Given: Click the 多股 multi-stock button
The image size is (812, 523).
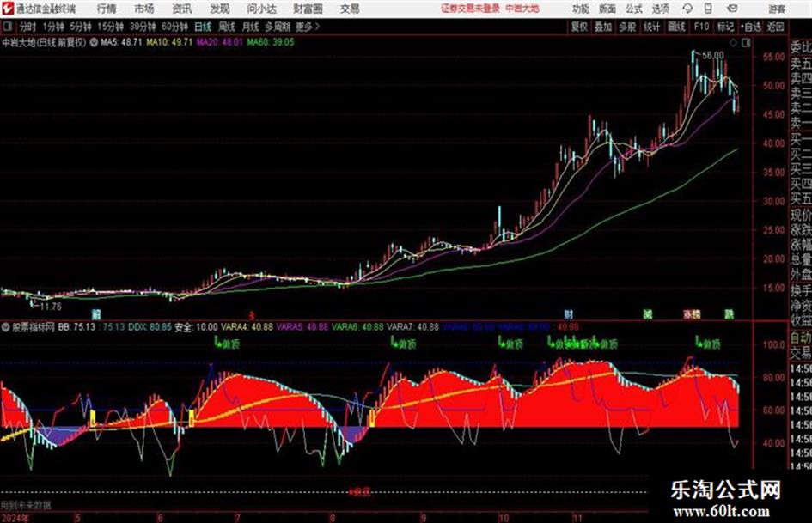Looking at the screenshot, I should 627,27.
